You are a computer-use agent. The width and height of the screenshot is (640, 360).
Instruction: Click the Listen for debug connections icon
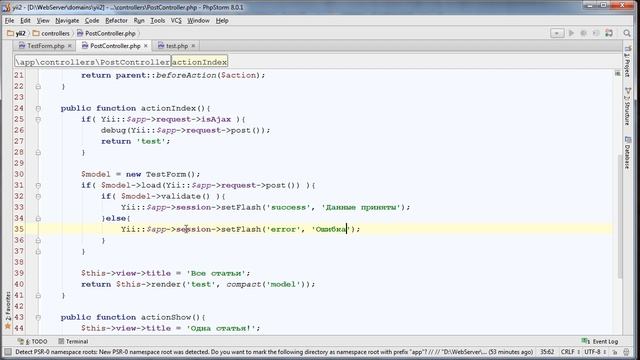pos(596,33)
